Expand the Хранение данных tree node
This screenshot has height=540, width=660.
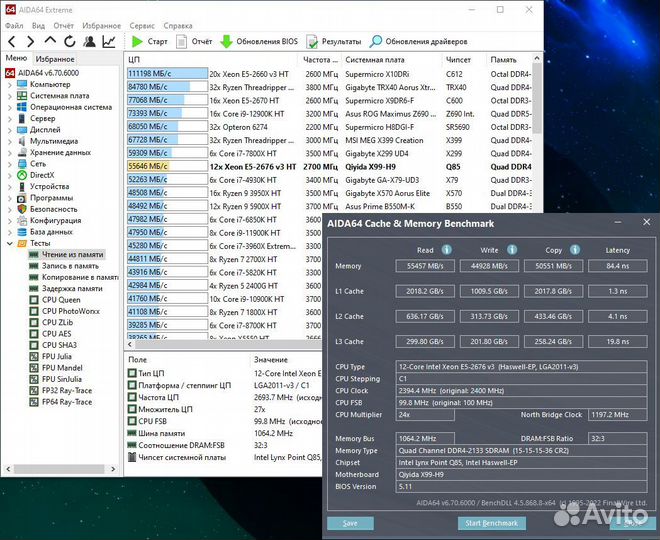pyautogui.click(x=10, y=153)
